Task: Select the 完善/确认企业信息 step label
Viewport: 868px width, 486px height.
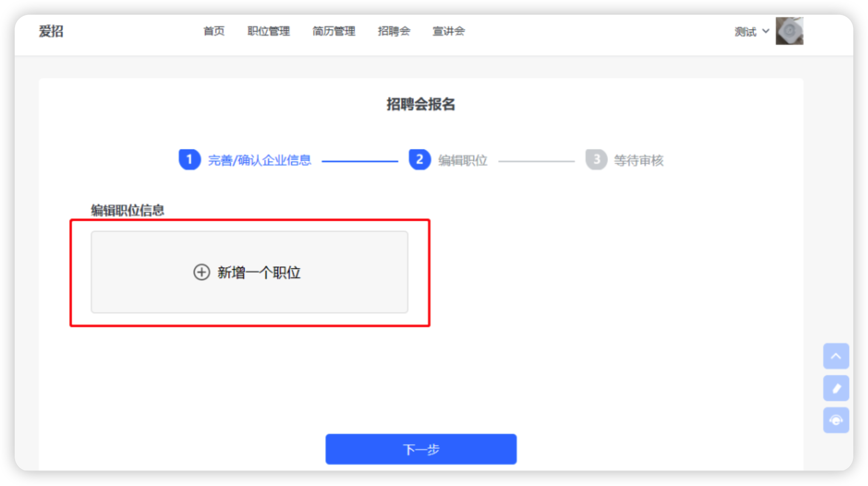Action: coord(260,160)
